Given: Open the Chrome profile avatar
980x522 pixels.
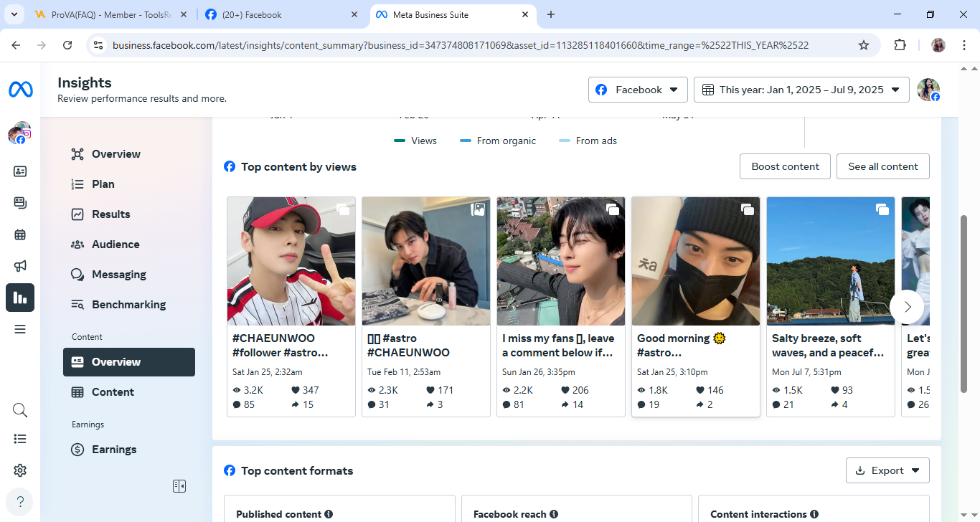Looking at the screenshot, I should (x=938, y=45).
